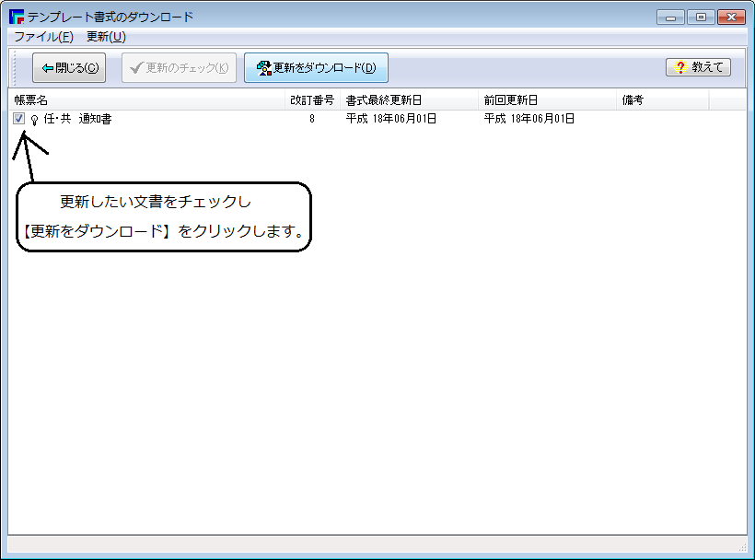Click the date cell under 書式最終更新日
This screenshot has width=755, height=560.
[391, 119]
